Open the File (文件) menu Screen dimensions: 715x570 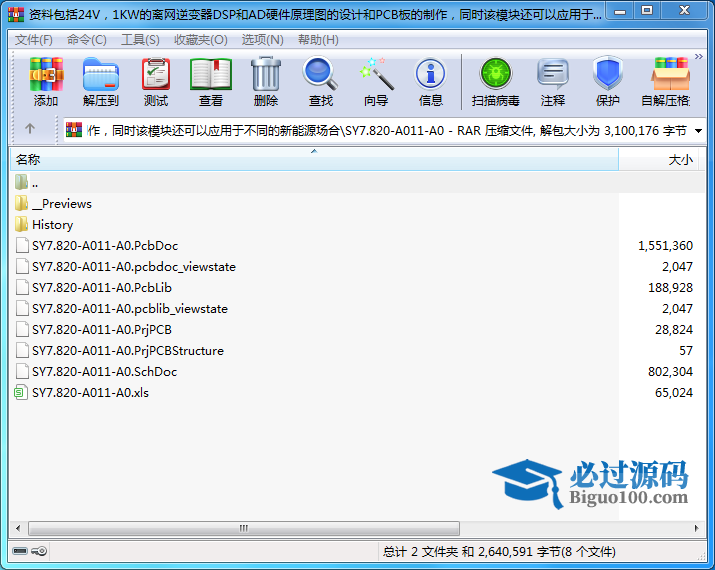pyautogui.click(x=33, y=40)
